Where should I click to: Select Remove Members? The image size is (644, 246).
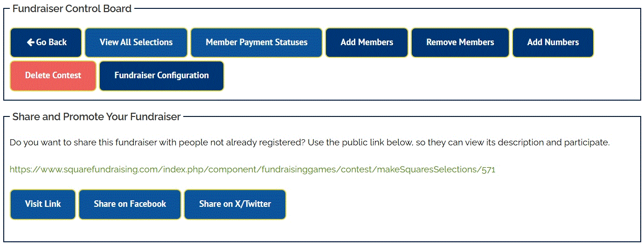460,42
